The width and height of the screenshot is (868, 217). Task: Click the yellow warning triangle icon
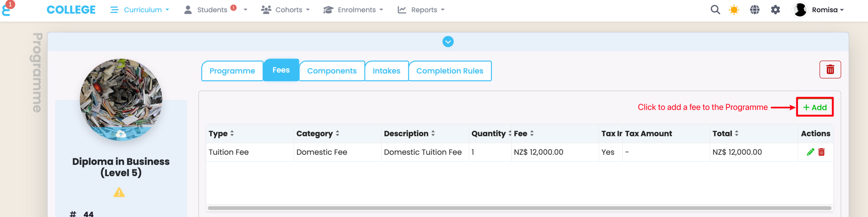(x=119, y=192)
